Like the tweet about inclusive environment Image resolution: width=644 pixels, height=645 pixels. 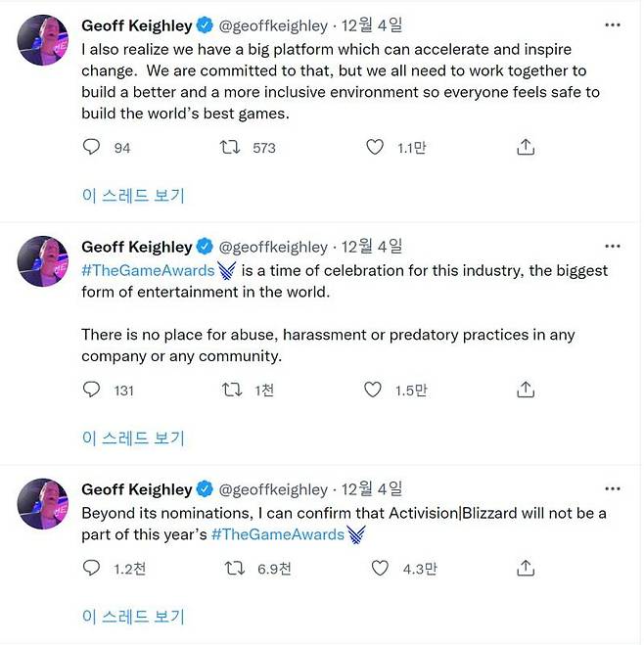(x=374, y=147)
